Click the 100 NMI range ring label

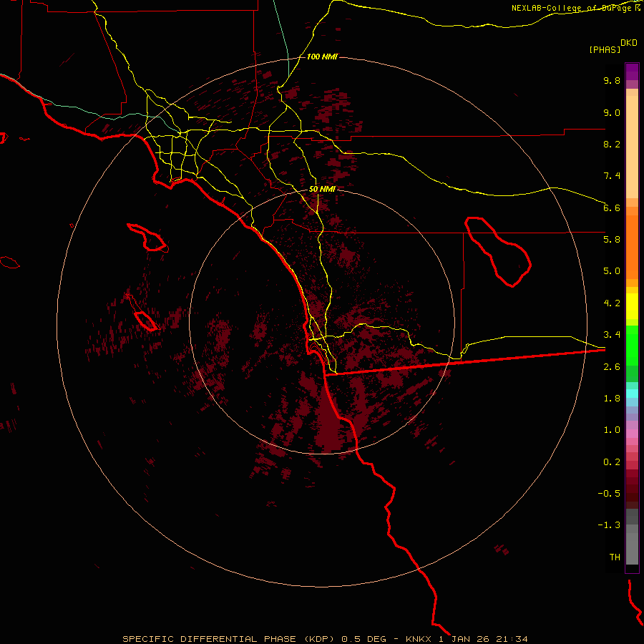click(x=322, y=57)
